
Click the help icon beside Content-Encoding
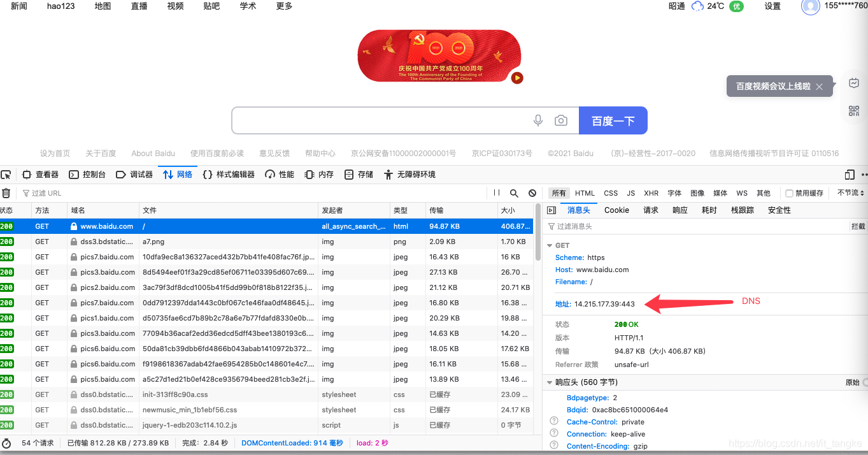(554, 445)
